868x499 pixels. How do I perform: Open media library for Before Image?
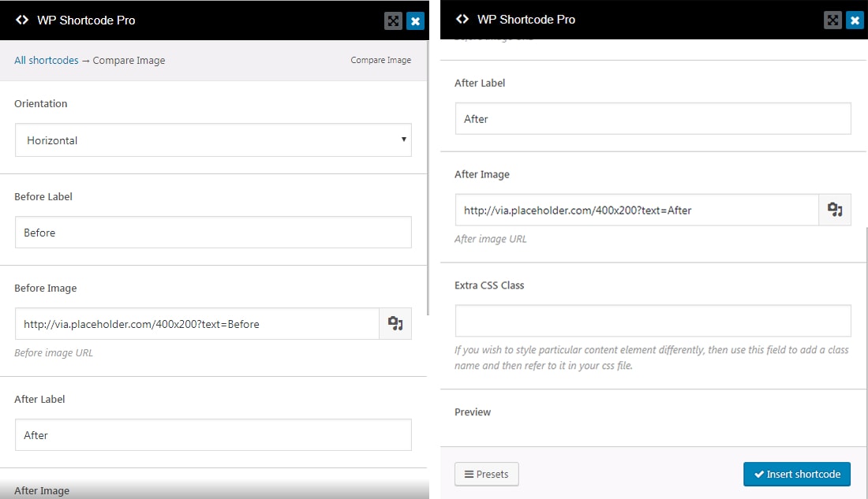pos(395,324)
